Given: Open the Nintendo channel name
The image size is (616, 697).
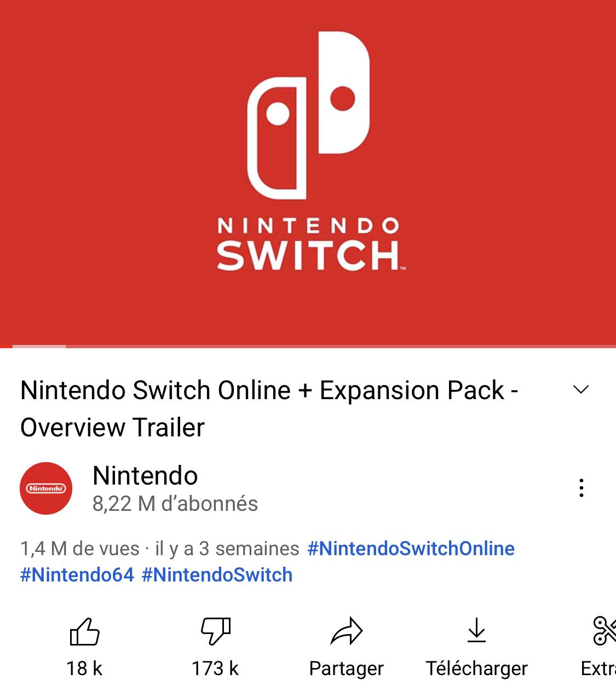Looking at the screenshot, I should click(x=146, y=475).
